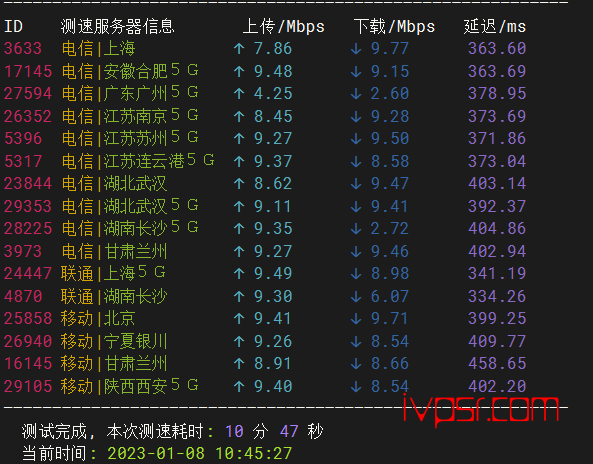Select server ID 3633
This screenshot has width=593, height=464.
pos(23,48)
